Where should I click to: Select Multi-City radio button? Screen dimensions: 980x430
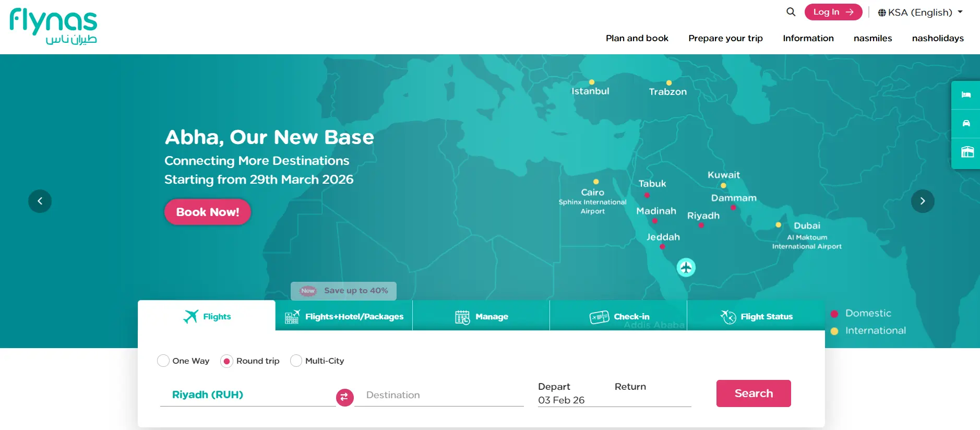click(x=296, y=361)
